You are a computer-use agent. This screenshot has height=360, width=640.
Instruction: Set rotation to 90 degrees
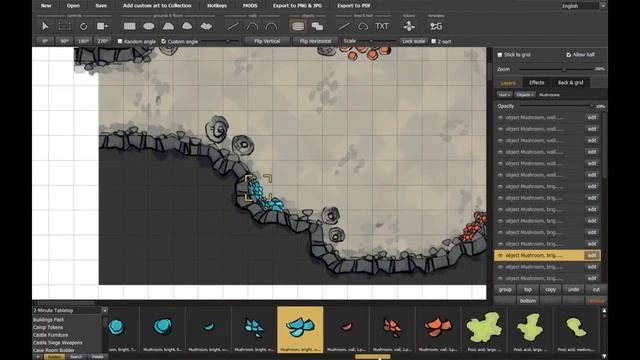[64, 41]
